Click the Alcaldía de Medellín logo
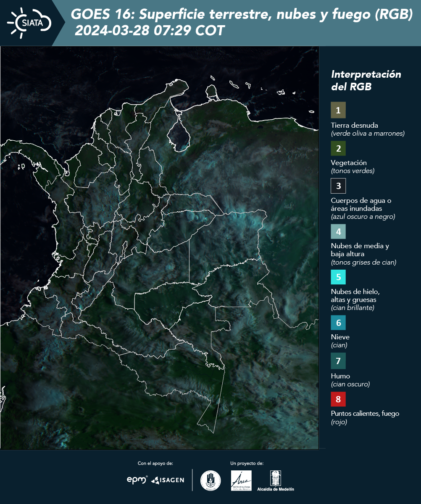The image size is (421, 504). tap(276, 480)
